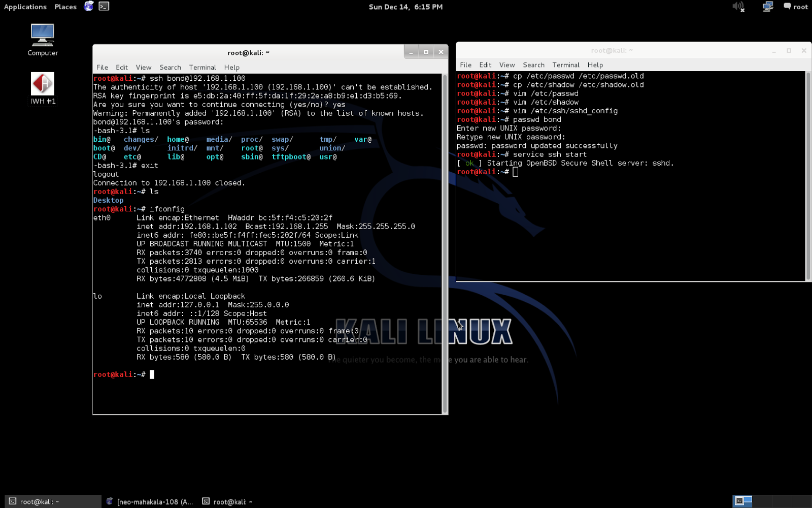Open Help menu in left terminal
The height and width of the screenshot is (508, 812).
tap(232, 67)
